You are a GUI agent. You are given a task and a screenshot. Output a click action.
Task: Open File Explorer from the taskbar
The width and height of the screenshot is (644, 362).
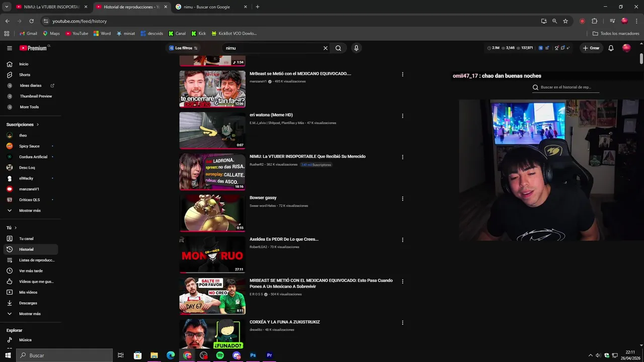coord(154,355)
